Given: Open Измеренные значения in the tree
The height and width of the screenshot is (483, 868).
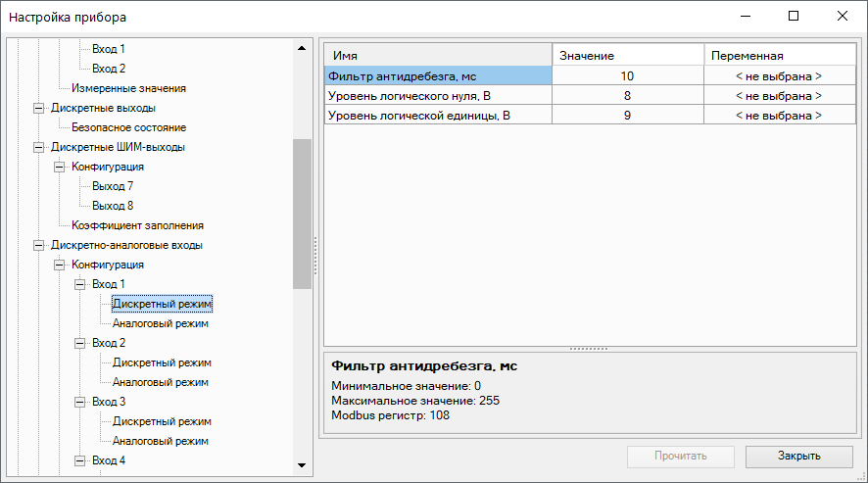Looking at the screenshot, I should tap(128, 88).
